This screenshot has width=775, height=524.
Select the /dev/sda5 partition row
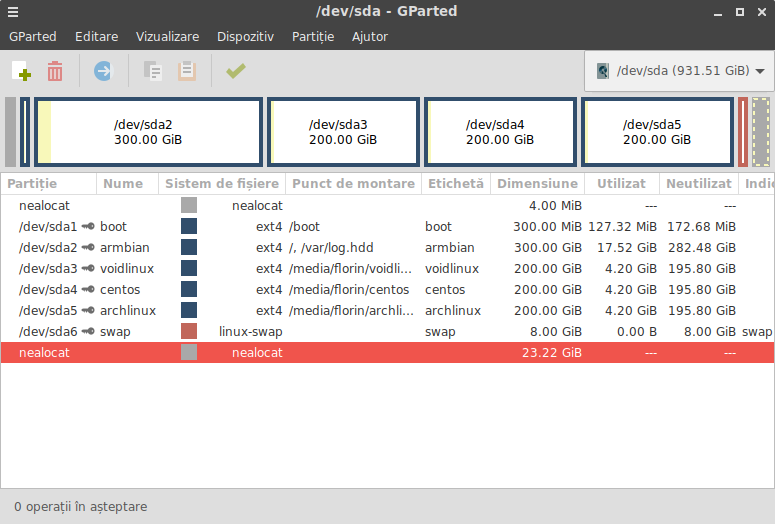(x=387, y=310)
